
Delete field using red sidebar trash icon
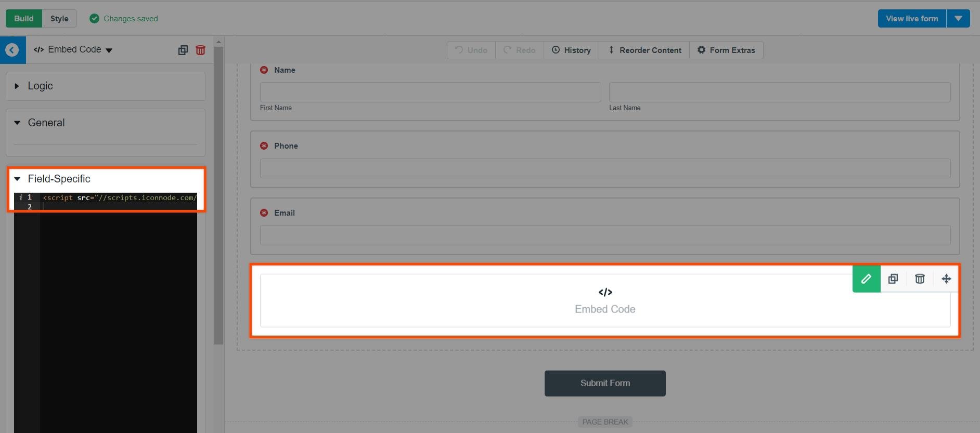point(200,50)
